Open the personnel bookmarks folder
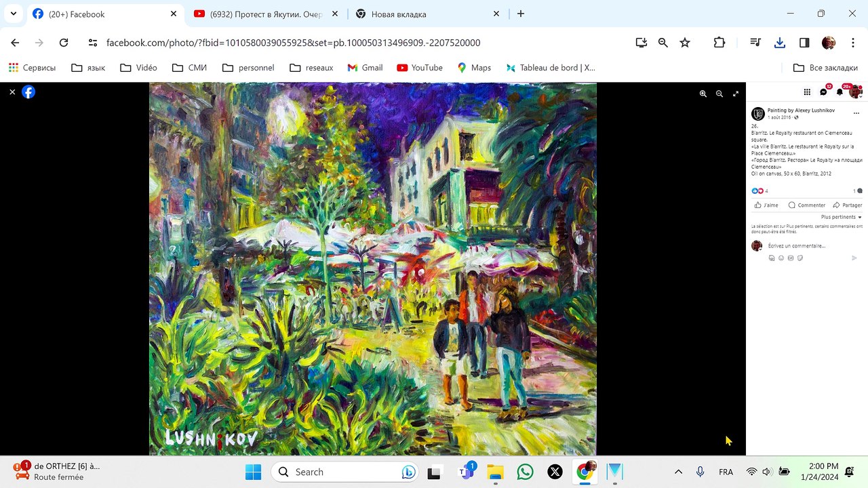868x488 pixels. 248,68
